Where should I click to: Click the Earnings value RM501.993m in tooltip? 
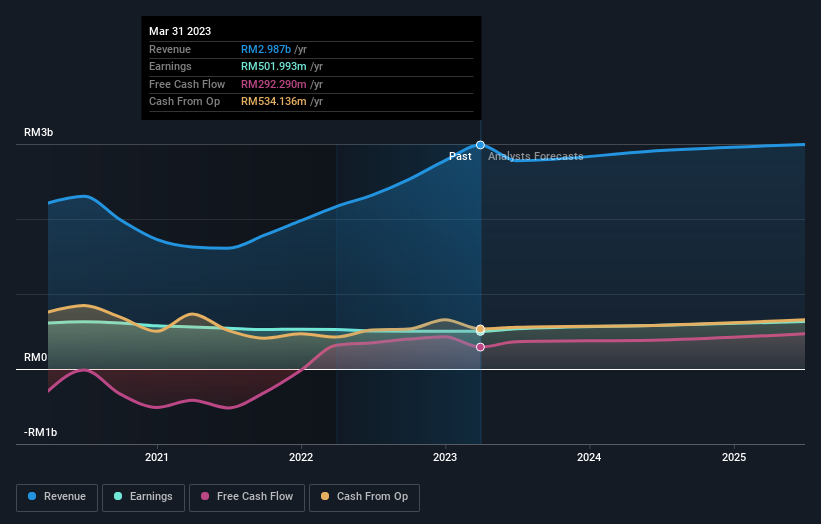274,66
